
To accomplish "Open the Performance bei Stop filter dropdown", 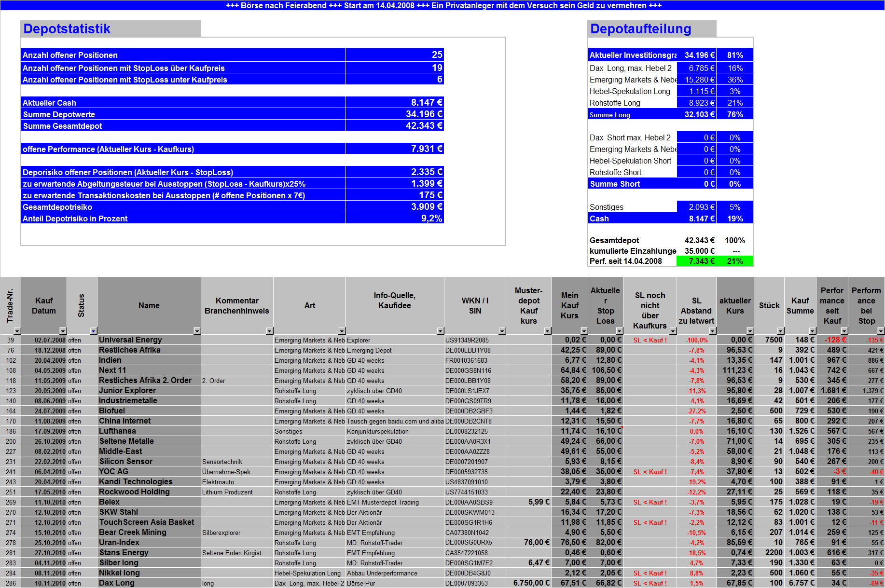I will (880, 331).
